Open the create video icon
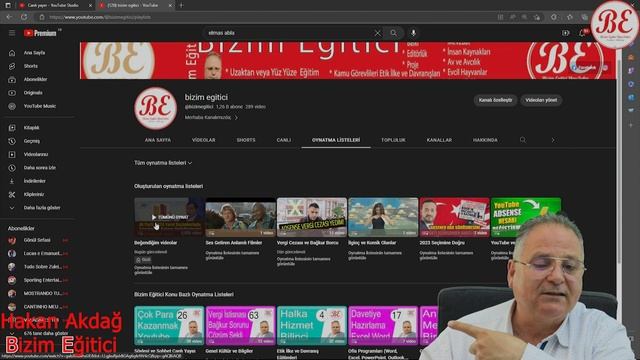 tap(565, 33)
